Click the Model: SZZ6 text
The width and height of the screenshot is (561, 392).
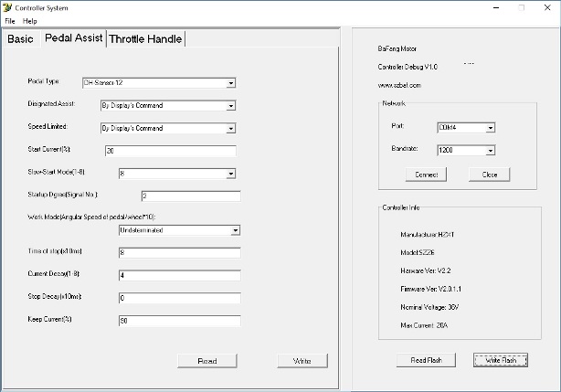[x=418, y=252]
